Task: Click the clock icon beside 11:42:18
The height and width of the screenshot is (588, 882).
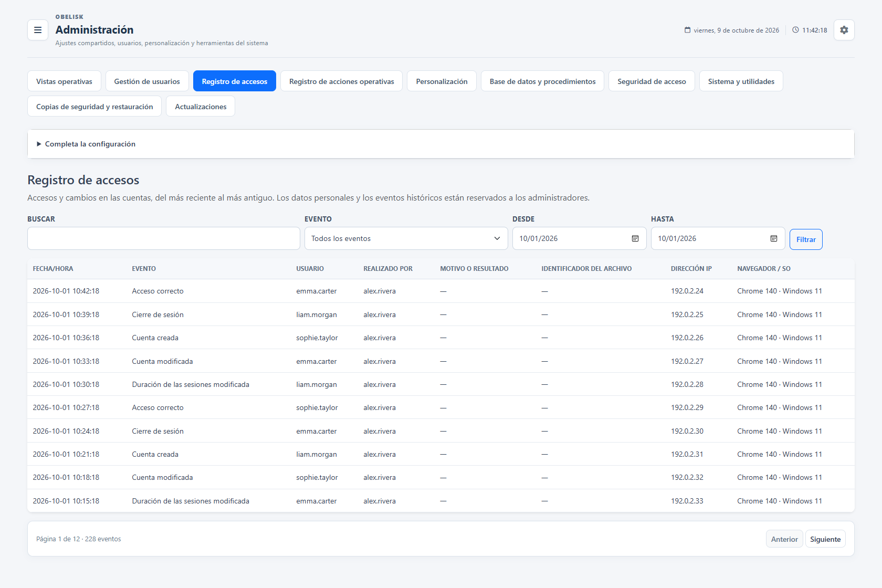Action: 795,30
